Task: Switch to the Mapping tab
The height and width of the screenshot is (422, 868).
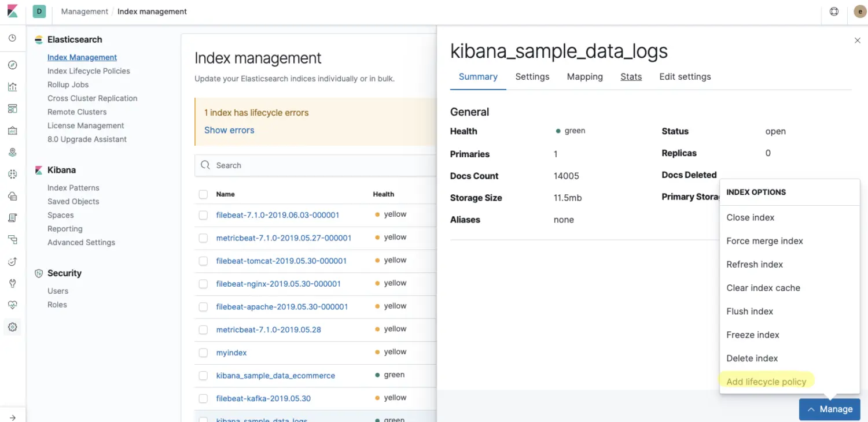Action: (x=585, y=77)
